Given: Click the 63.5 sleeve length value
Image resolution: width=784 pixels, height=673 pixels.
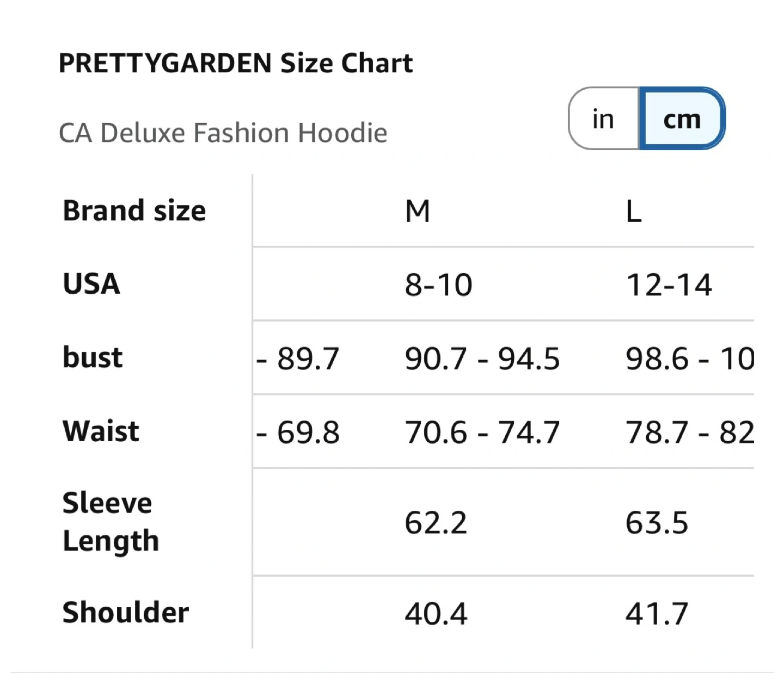Looking at the screenshot, I should (x=657, y=523).
